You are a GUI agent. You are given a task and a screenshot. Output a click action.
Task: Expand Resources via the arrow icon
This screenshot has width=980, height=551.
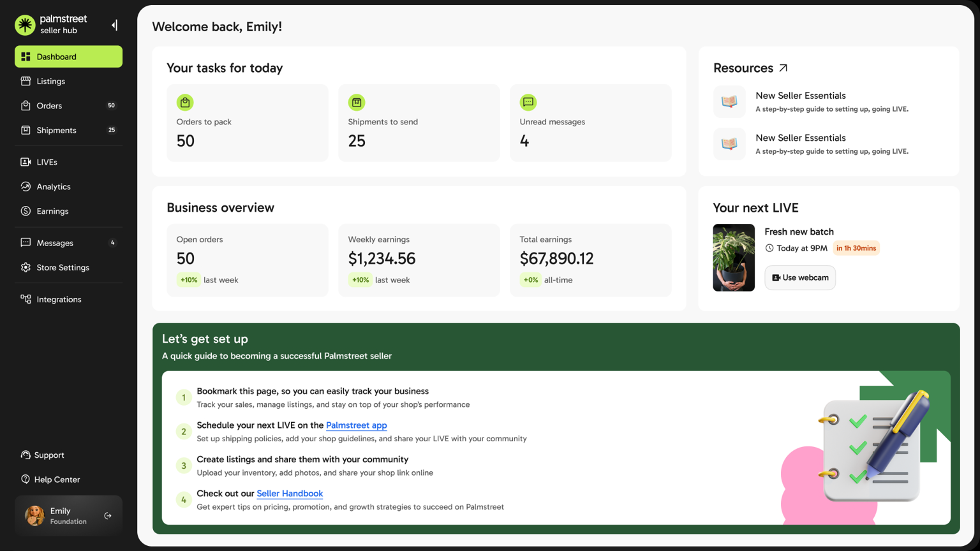783,68
